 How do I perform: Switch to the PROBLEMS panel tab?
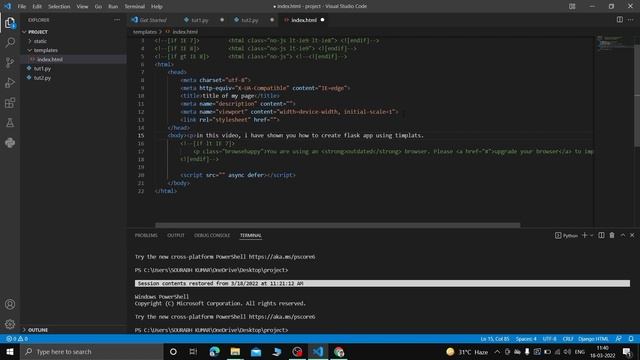[146, 236]
